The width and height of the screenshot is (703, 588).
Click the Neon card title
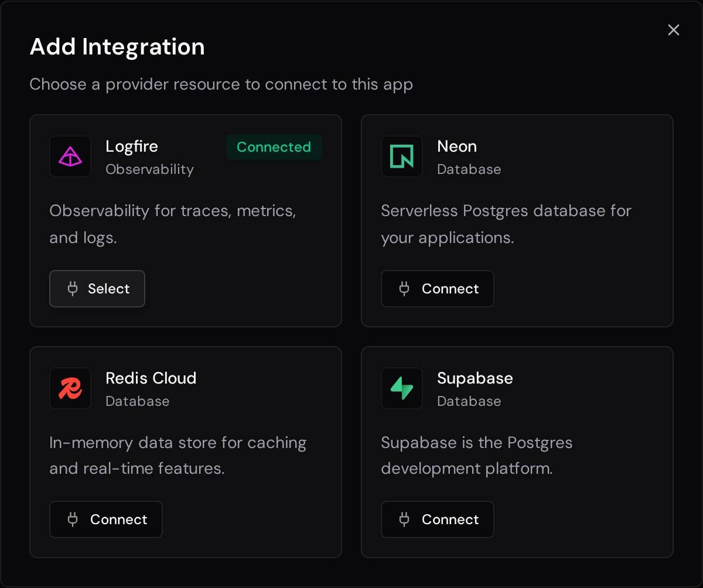click(457, 146)
